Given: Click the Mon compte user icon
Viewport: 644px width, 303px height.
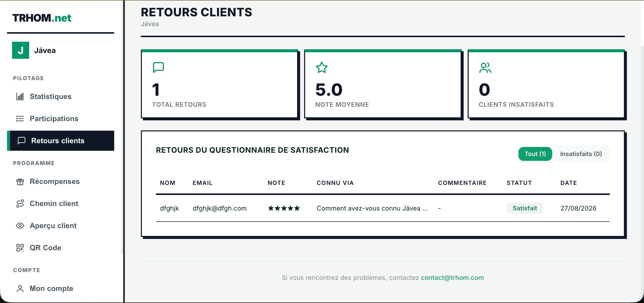Looking at the screenshot, I should pyautogui.click(x=20, y=288).
